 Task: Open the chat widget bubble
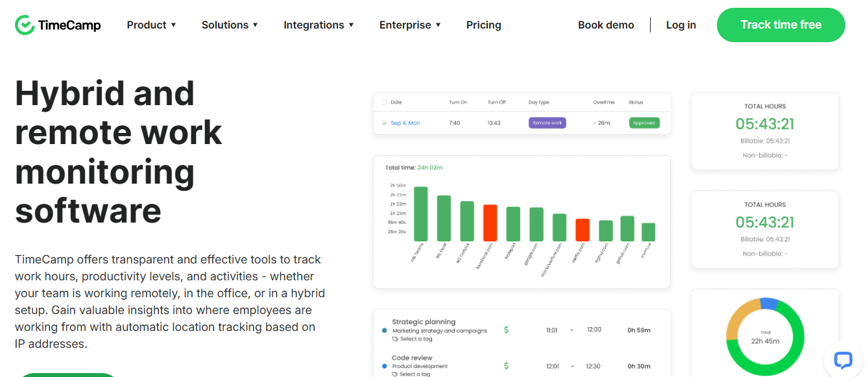[842, 359]
